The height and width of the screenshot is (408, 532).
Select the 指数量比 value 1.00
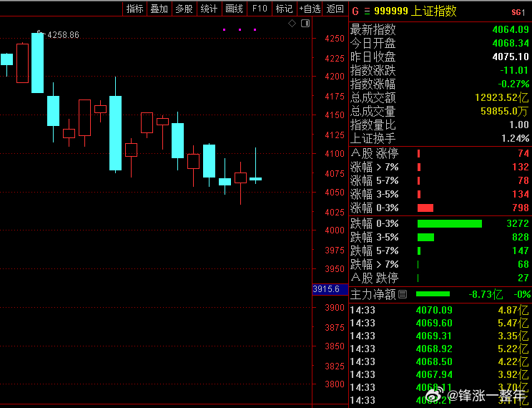518,125
